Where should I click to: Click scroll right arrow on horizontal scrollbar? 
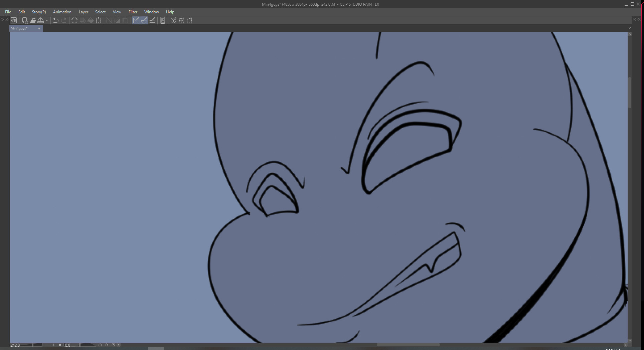(625, 345)
